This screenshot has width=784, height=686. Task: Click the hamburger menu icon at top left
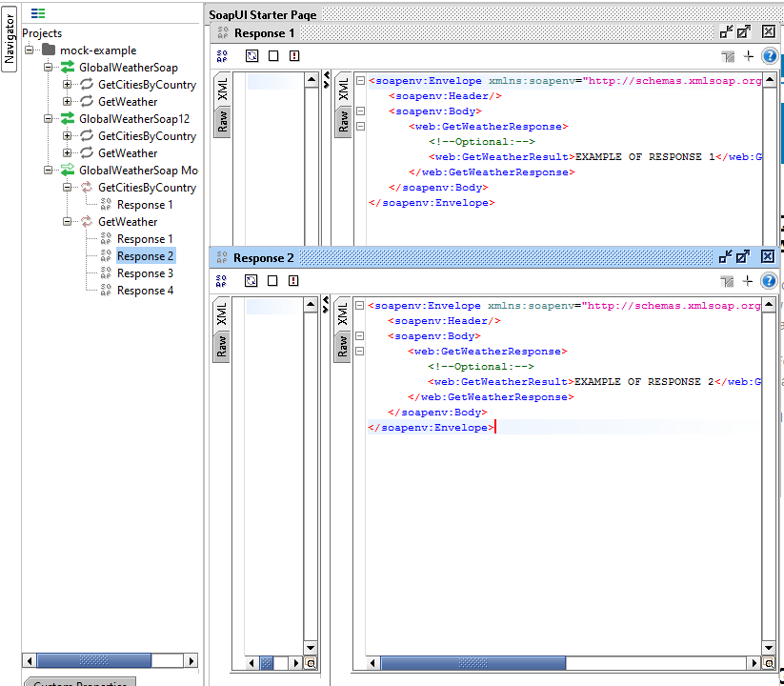tap(36, 13)
